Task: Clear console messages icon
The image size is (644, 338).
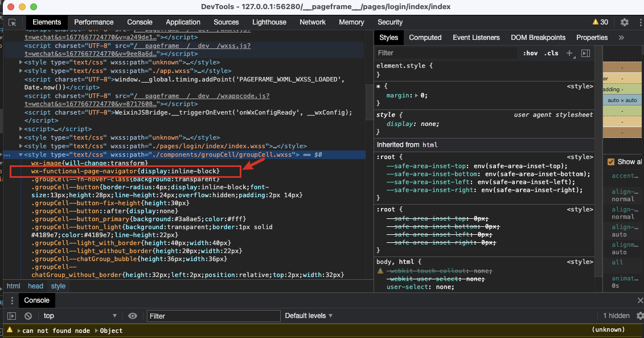Action: 28,316
